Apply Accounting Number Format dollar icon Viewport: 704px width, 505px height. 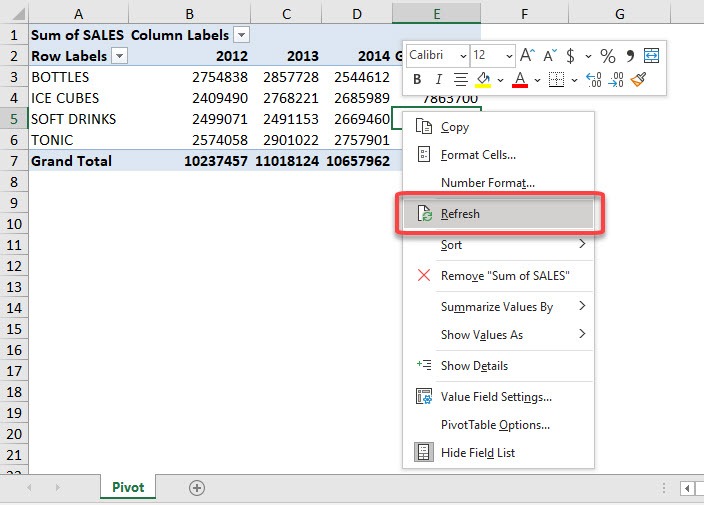pos(570,56)
